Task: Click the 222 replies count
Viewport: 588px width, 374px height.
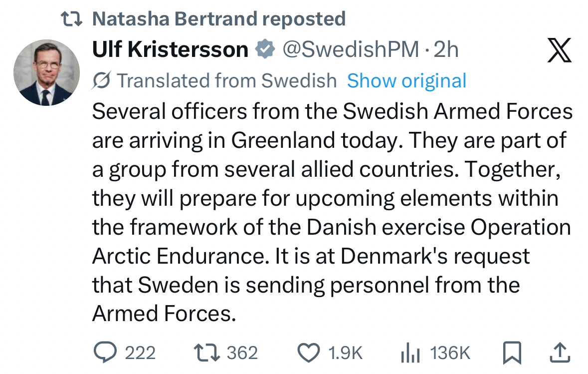Action: click(x=140, y=353)
